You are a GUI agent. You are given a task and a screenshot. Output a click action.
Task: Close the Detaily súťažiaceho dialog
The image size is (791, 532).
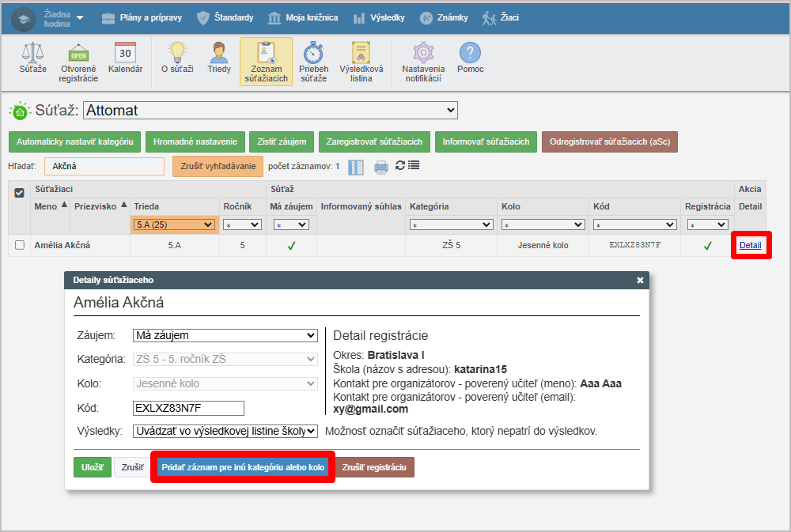640,280
